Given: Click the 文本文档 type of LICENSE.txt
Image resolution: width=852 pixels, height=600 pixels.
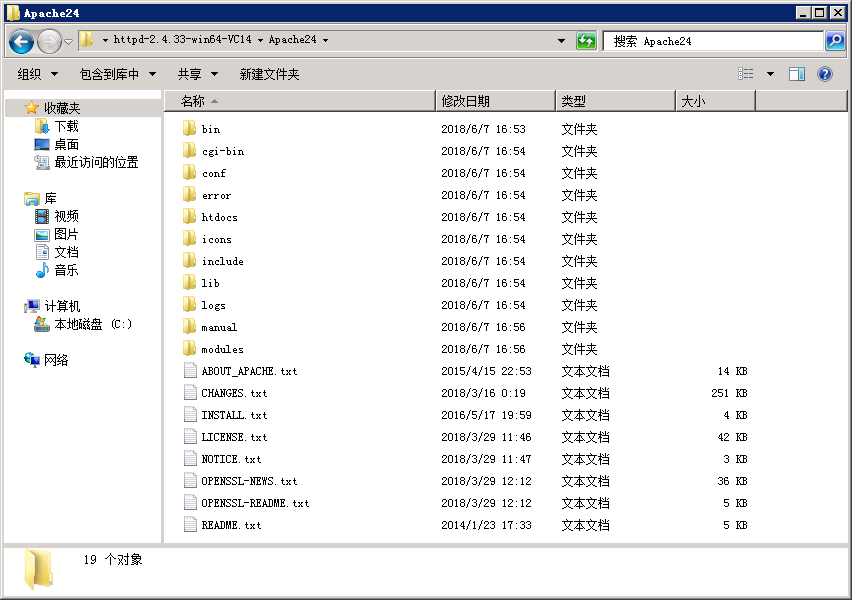Looking at the screenshot, I should (x=585, y=437).
